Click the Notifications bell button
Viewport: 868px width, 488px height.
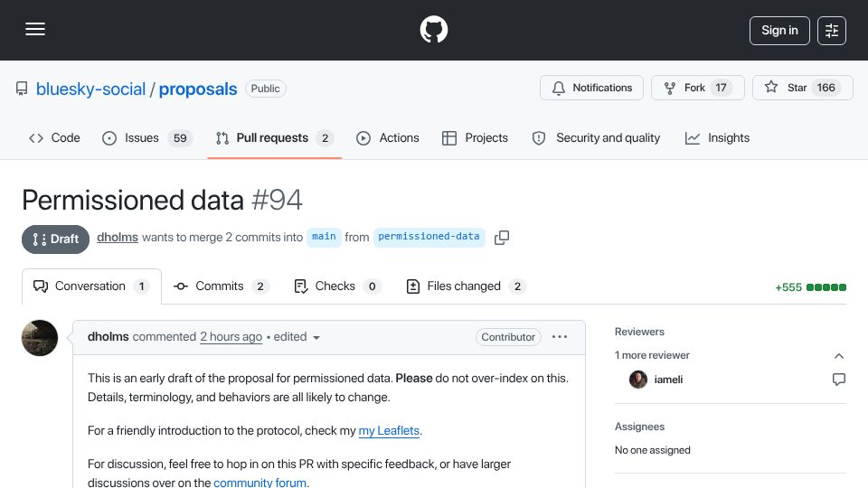pyautogui.click(x=591, y=88)
